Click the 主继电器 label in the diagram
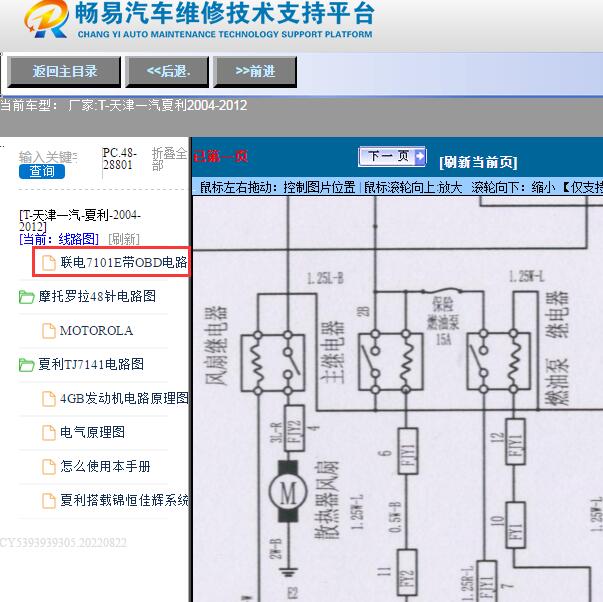The width and height of the screenshot is (603, 602). 332,352
